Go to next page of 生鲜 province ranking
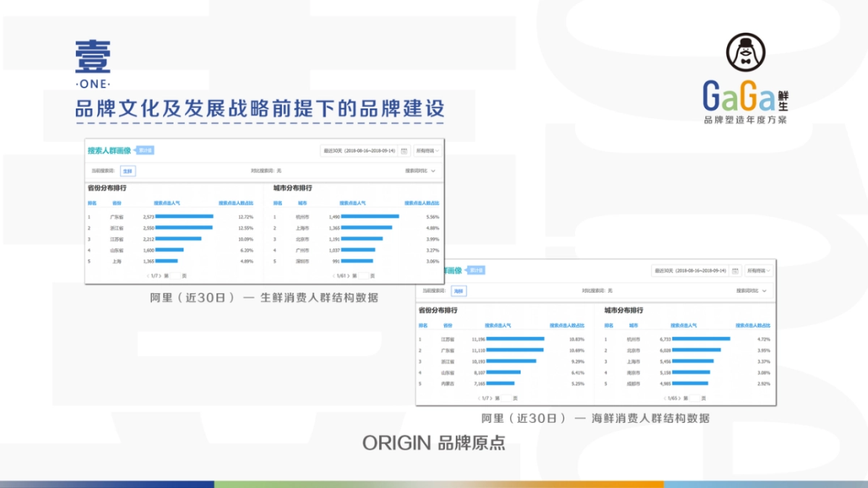Image resolution: width=868 pixels, height=488 pixels. [159, 275]
